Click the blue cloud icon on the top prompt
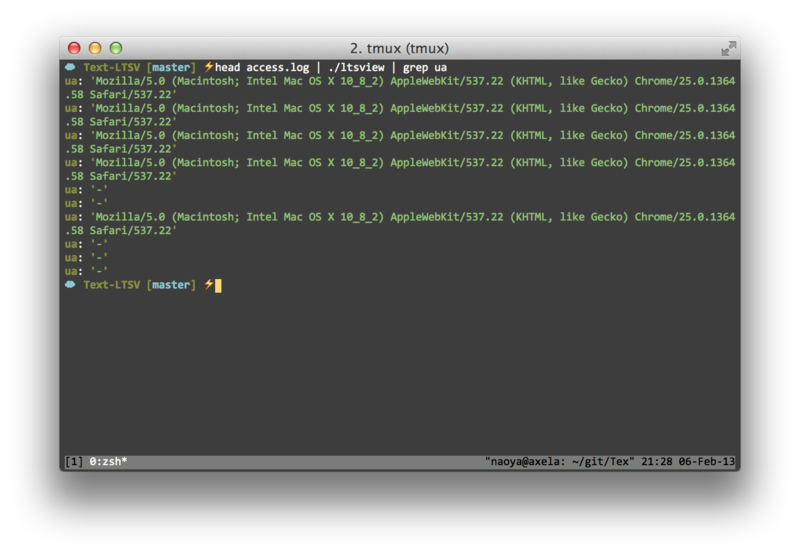This screenshot has height=554, width=800. tap(70, 67)
